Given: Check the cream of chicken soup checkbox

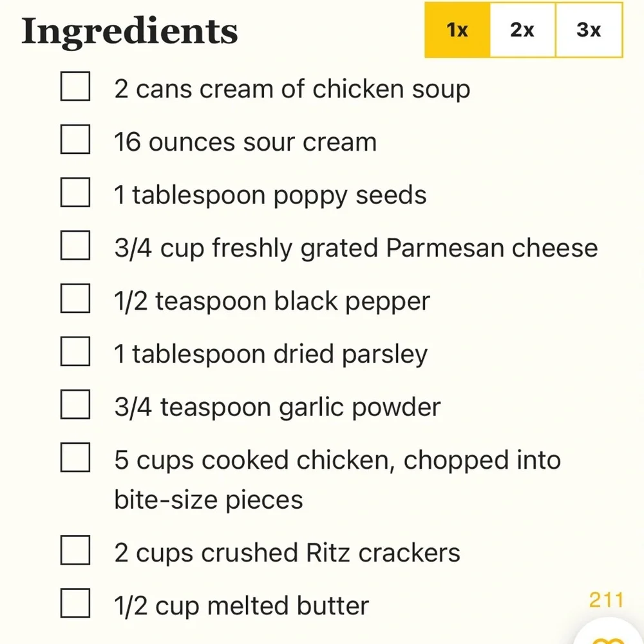Looking at the screenshot, I should [75, 87].
